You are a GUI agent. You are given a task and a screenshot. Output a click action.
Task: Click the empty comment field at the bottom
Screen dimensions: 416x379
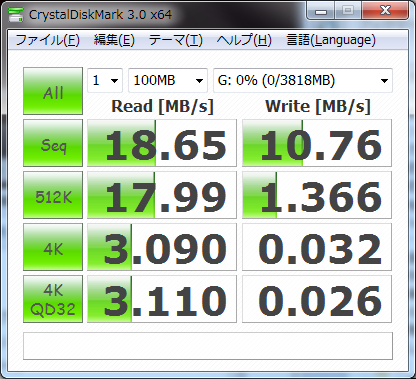tap(208, 346)
